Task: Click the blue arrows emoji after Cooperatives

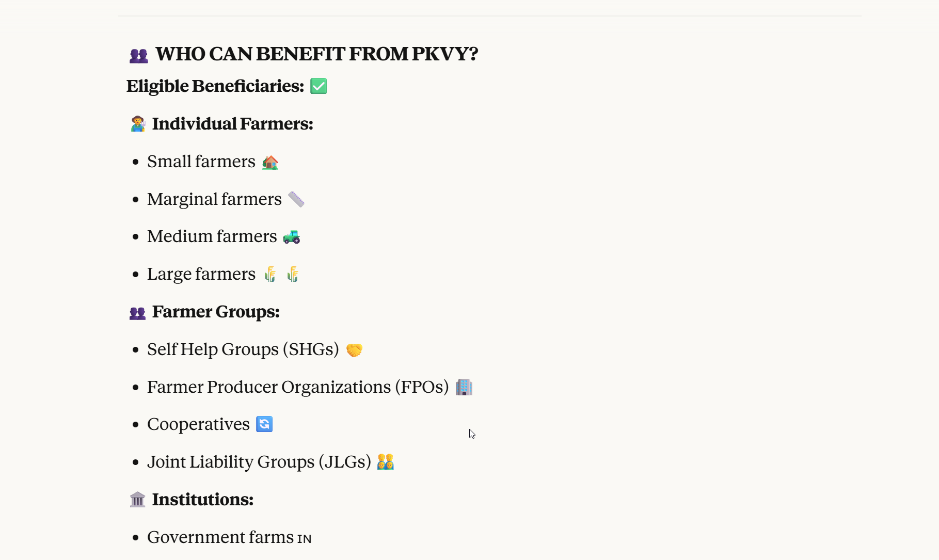Action: (264, 424)
